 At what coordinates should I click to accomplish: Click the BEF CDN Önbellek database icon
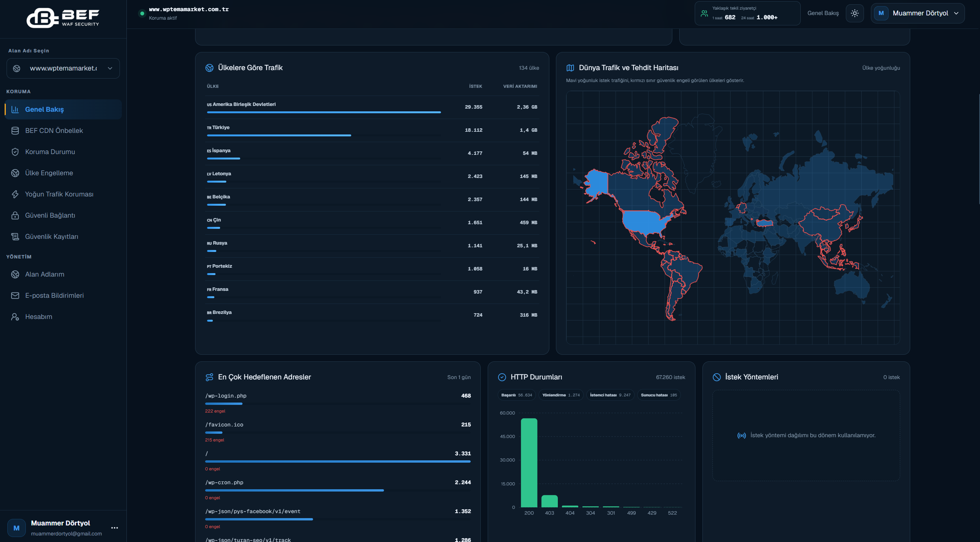[x=15, y=131]
